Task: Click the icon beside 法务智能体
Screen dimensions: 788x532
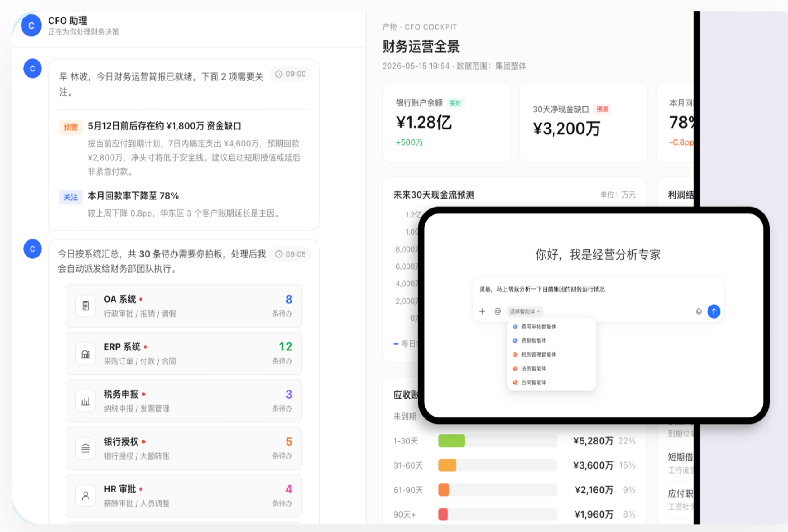Action: pos(515,369)
